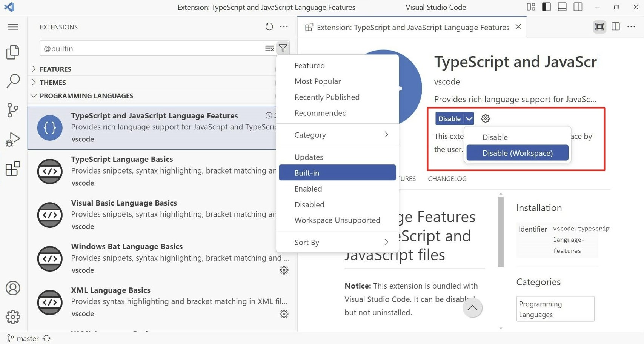The height and width of the screenshot is (344, 644).
Task: Click the master branch indicator
Action: tap(23, 338)
